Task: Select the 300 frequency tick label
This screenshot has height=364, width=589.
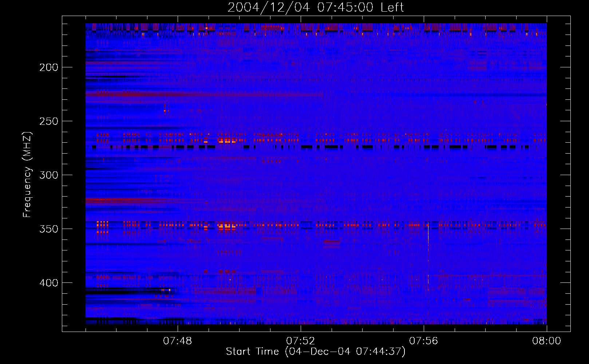Action: (49, 175)
